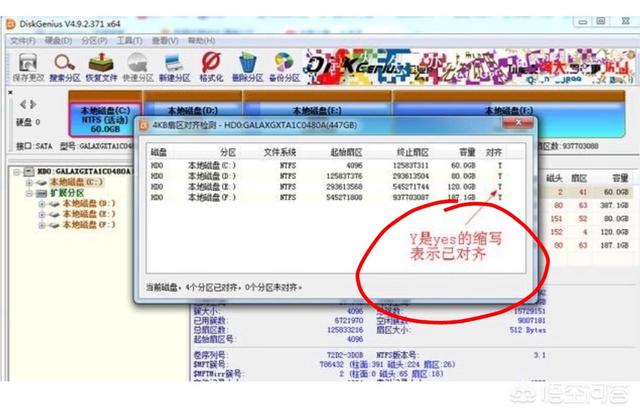Image resolution: width=640 pixels, height=415 pixels.
Task: Sort by 文件系统 column in the dialog
Action: coord(280,152)
